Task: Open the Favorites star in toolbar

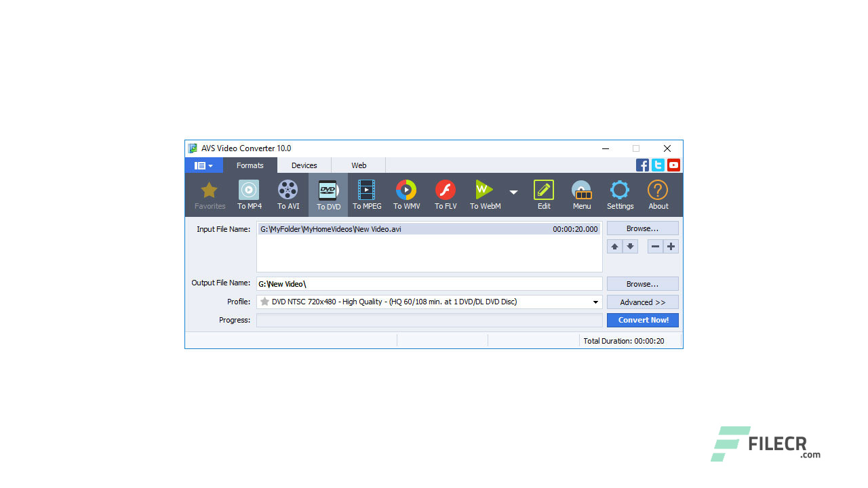Action: (x=210, y=195)
